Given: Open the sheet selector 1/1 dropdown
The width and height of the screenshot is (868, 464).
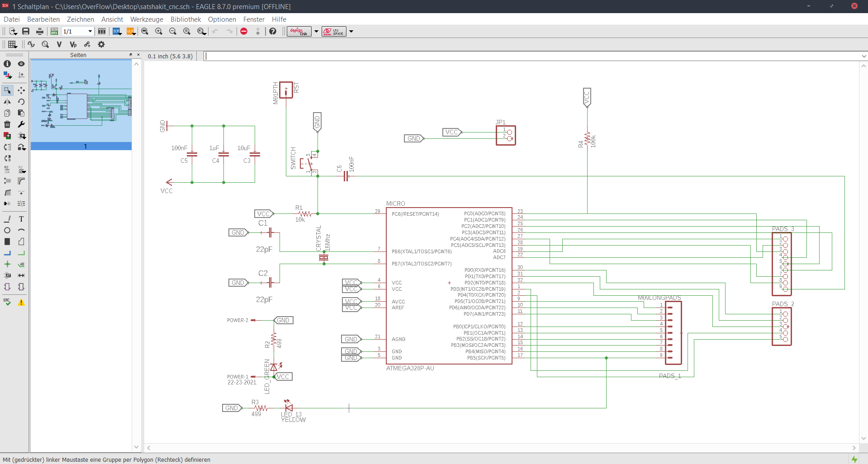Looking at the screenshot, I should [90, 31].
